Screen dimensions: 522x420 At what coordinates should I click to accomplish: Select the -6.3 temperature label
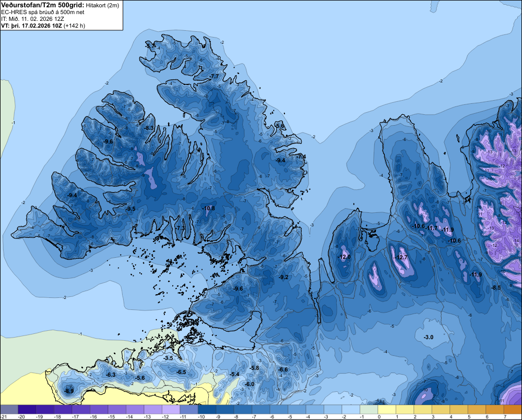click(111, 375)
